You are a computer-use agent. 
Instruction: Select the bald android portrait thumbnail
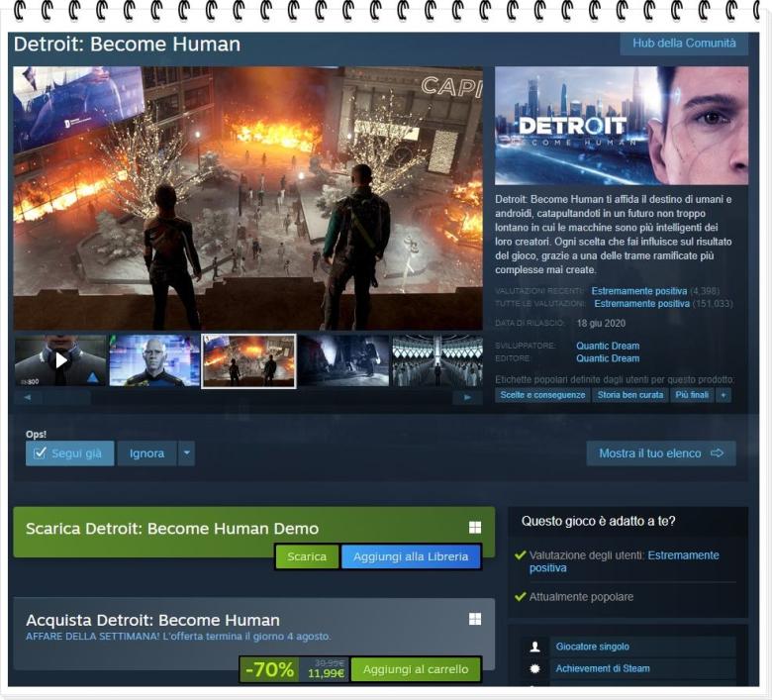[x=154, y=360]
